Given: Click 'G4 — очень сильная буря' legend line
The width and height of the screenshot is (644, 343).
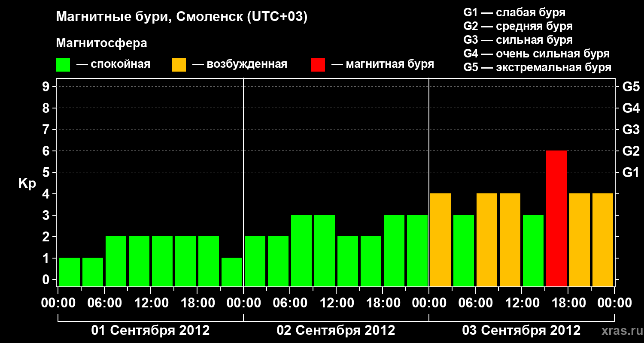Looking at the screenshot, I should pos(537,54).
